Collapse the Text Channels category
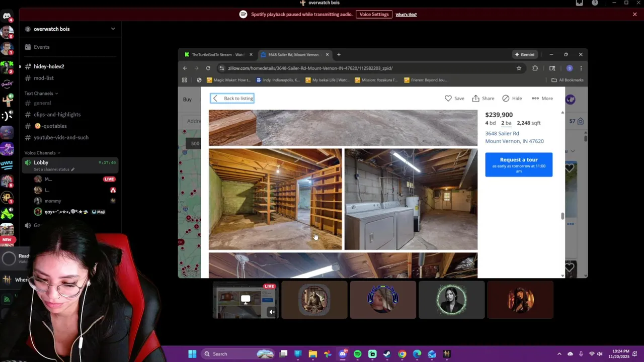 tap(41, 94)
